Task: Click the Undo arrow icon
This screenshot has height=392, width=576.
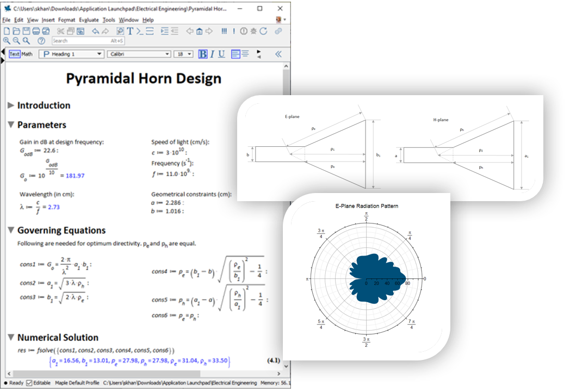Action: (96, 32)
